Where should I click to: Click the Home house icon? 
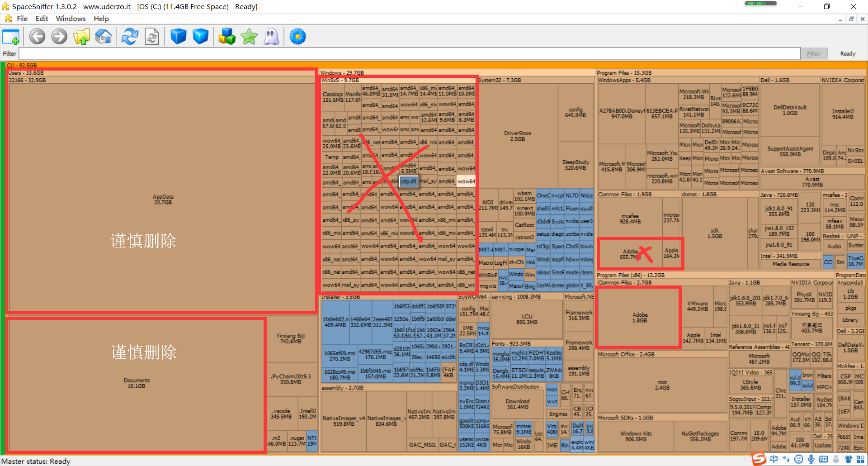pos(104,37)
